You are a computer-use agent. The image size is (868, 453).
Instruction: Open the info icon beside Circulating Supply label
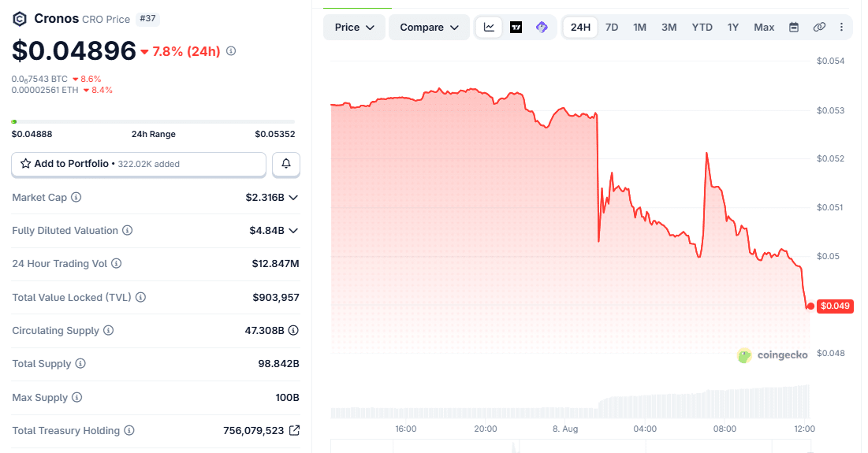pos(109,331)
